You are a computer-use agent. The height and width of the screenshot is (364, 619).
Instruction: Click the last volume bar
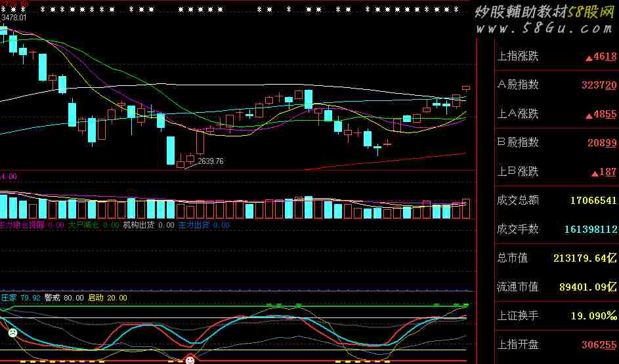point(466,209)
